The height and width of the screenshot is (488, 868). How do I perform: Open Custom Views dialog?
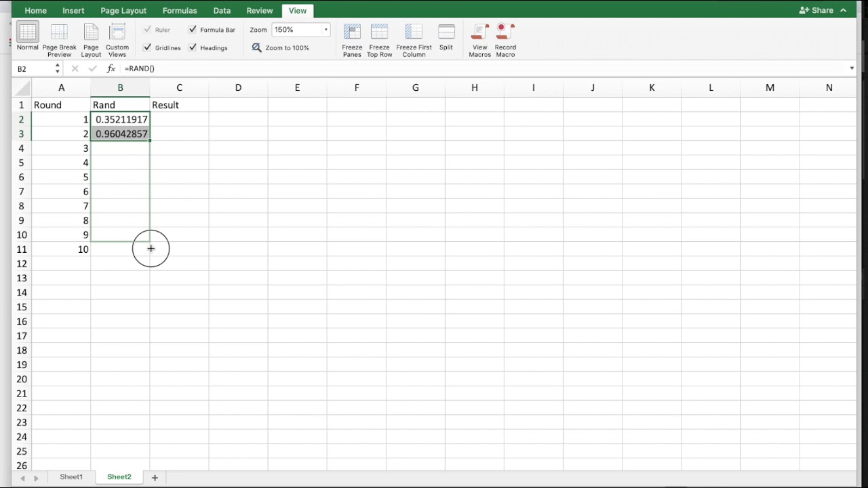click(x=117, y=41)
